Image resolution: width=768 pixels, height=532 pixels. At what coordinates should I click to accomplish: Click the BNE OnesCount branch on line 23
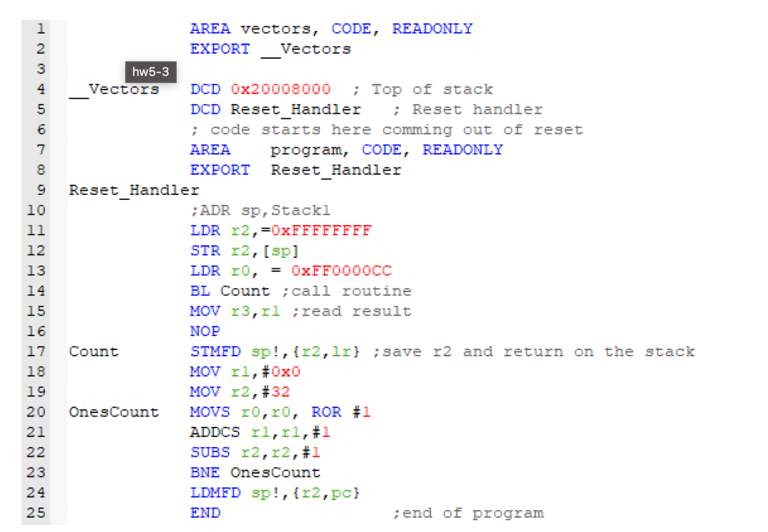[x=255, y=472]
